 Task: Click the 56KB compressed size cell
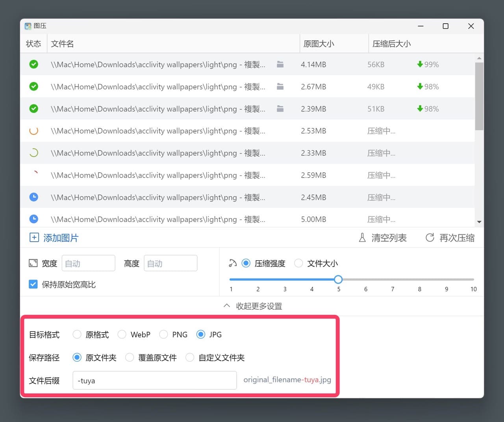pyautogui.click(x=376, y=65)
